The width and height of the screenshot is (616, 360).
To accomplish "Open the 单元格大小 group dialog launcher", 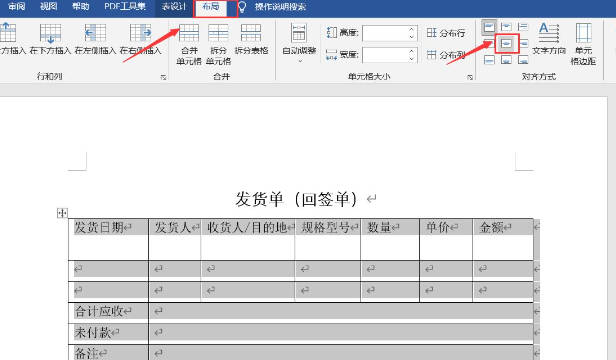I will click(x=470, y=77).
